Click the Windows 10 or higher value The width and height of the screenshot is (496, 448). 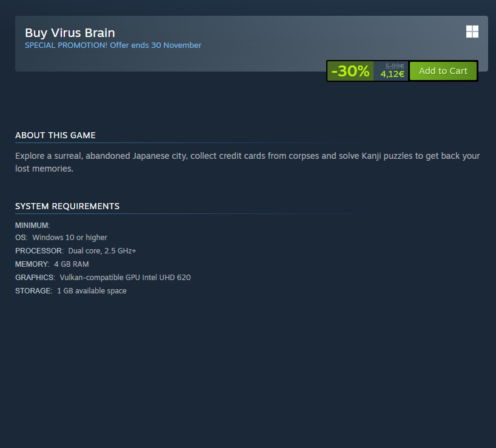click(x=70, y=238)
